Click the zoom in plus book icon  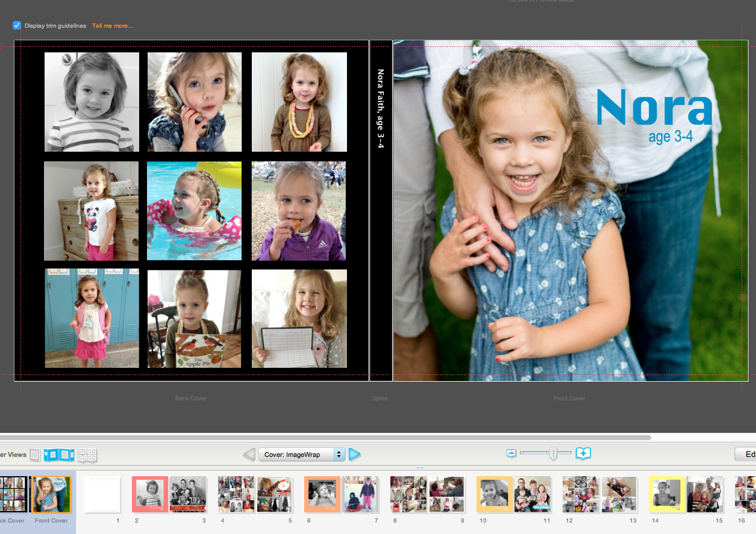click(583, 453)
